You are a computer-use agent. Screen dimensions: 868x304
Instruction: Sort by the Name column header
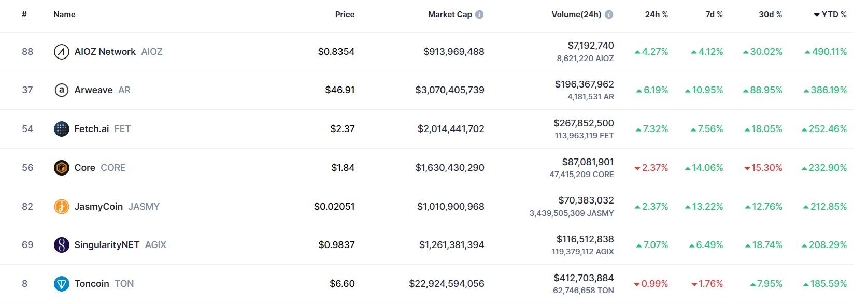click(x=64, y=15)
